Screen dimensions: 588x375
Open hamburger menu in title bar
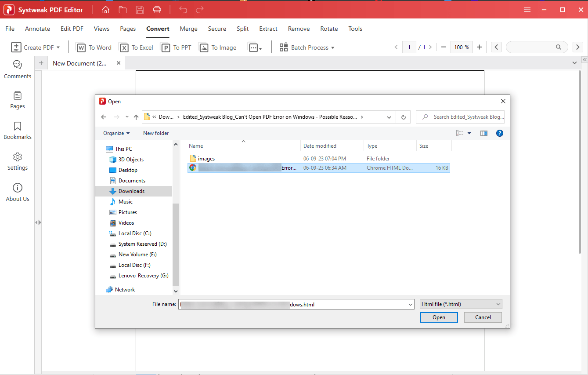[x=527, y=10]
